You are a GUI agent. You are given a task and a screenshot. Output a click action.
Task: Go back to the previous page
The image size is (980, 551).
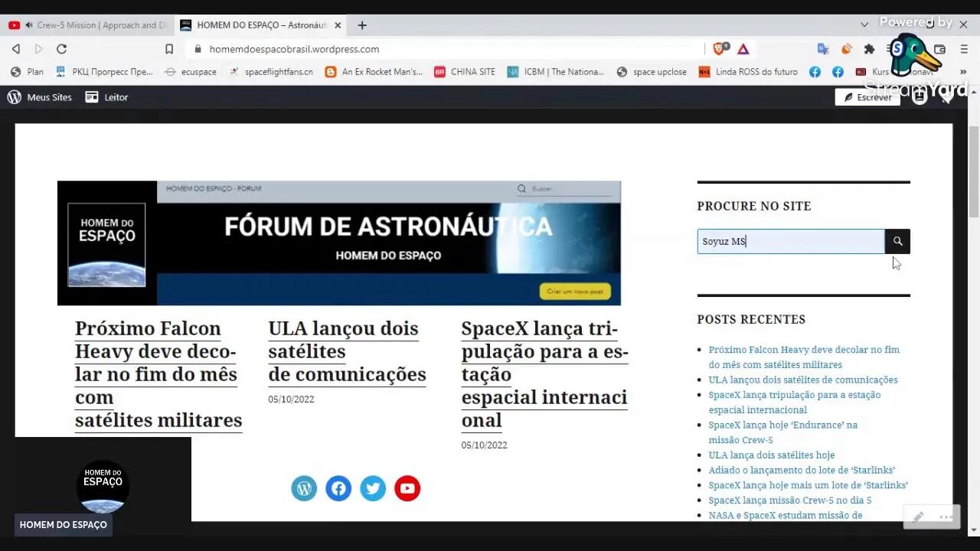click(15, 49)
